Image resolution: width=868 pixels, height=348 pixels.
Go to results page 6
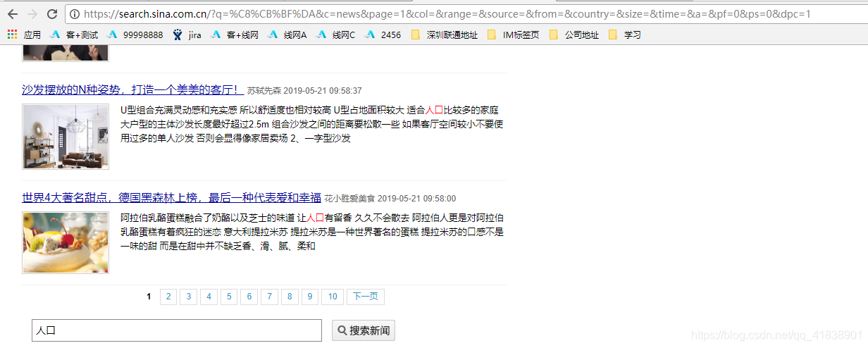[249, 297]
